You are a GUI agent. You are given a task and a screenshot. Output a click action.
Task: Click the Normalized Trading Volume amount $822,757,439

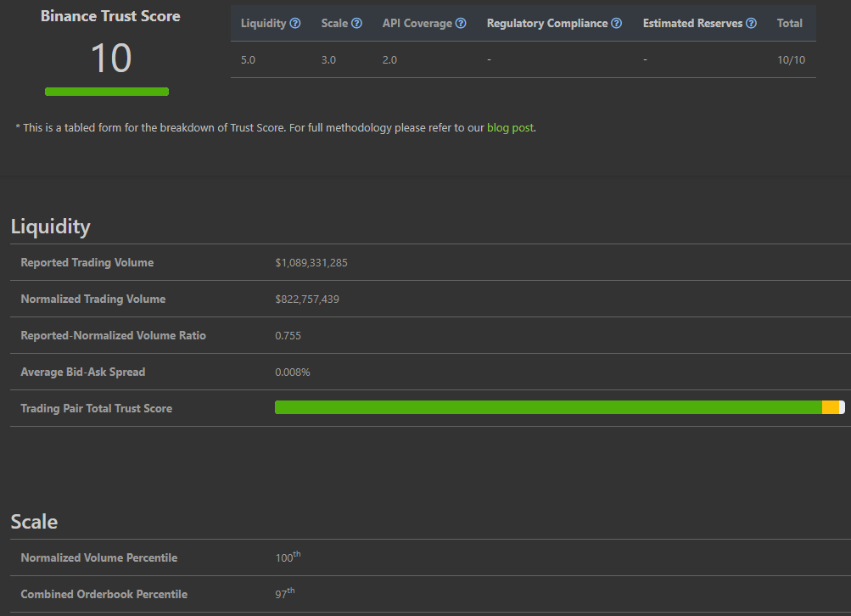click(x=307, y=300)
